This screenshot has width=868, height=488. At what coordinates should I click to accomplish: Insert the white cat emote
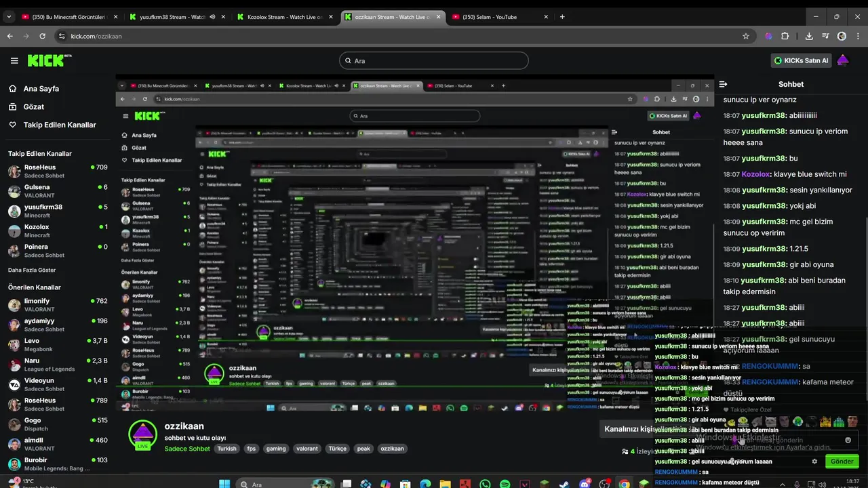(x=770, y=422)
